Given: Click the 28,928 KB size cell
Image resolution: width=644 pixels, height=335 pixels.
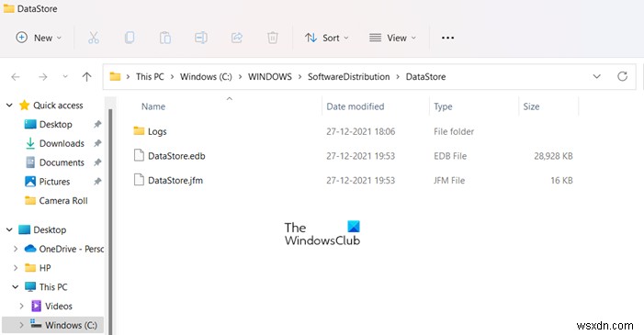Looking at the screenshot, I should tap(553, 156).
